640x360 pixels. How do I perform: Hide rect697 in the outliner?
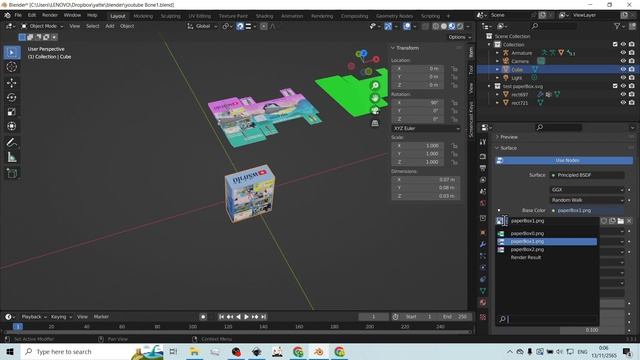pos(623,94)
